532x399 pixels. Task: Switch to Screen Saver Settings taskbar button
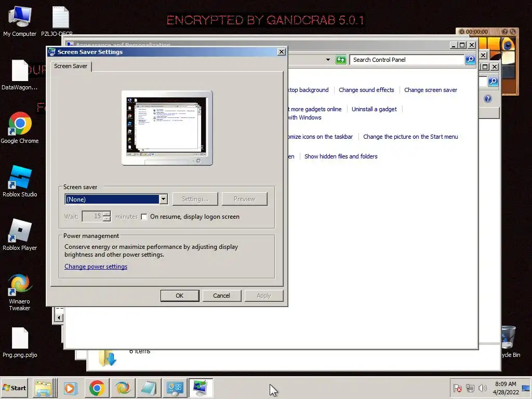(201, 388)
